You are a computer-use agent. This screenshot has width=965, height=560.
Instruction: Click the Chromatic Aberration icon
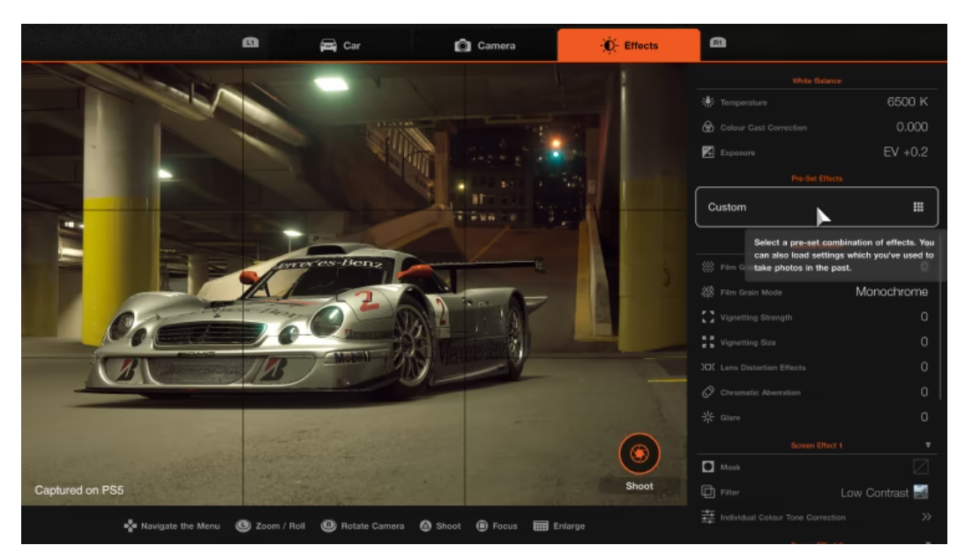coord(707,392)
